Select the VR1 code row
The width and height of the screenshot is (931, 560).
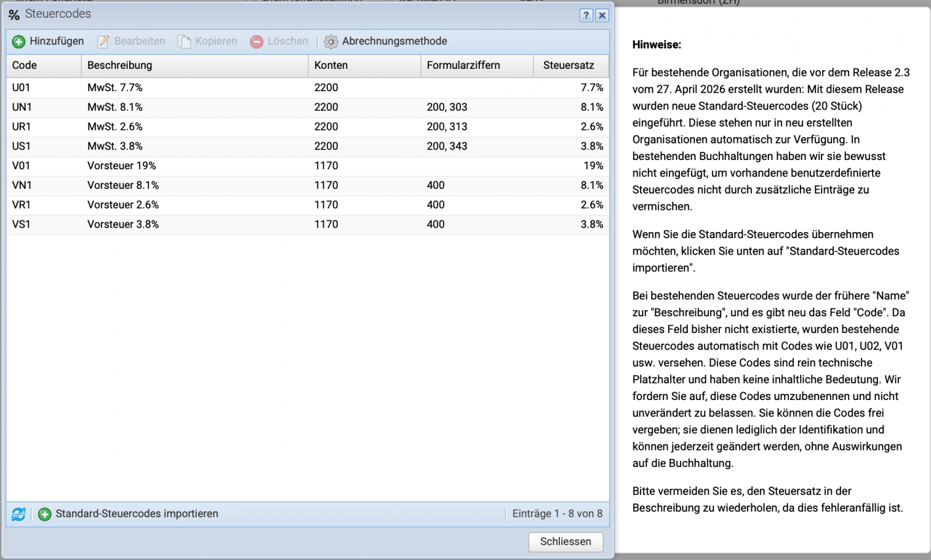pyautogui.click(x=307, y=205)
